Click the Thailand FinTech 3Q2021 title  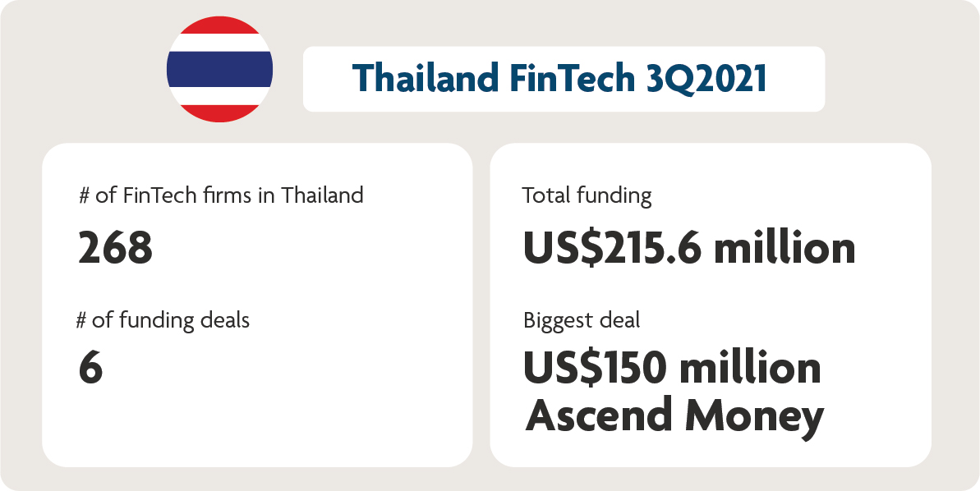tap(559, 79)
